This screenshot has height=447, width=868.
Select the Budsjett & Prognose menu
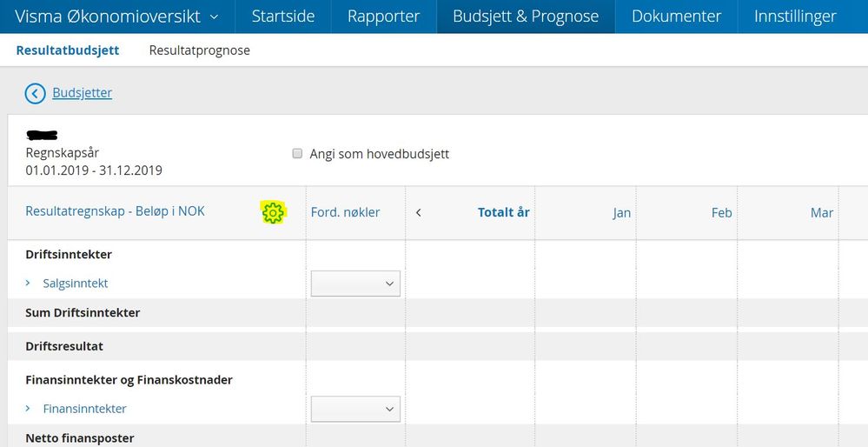526,17
